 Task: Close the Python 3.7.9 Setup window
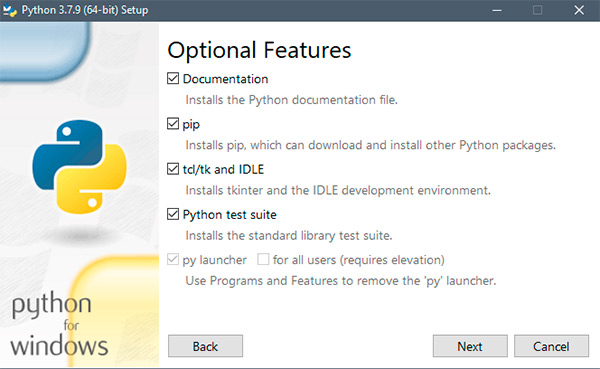coord(579,10)
